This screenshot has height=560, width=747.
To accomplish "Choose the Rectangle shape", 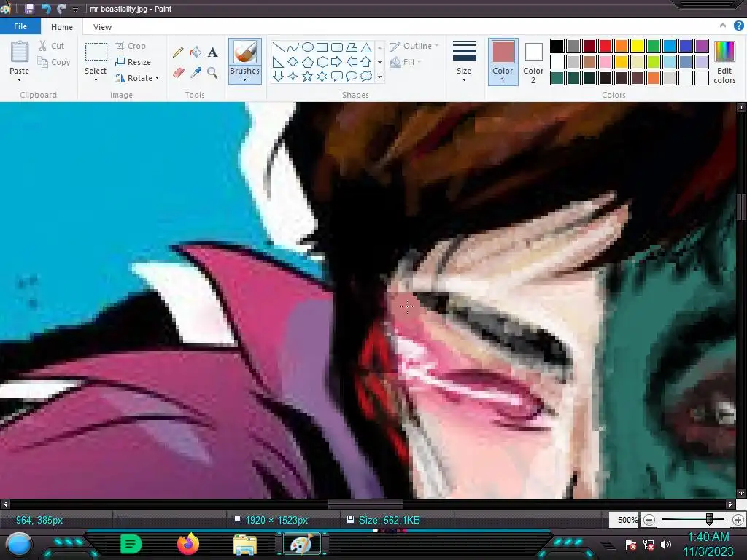I will coord(322,47).
